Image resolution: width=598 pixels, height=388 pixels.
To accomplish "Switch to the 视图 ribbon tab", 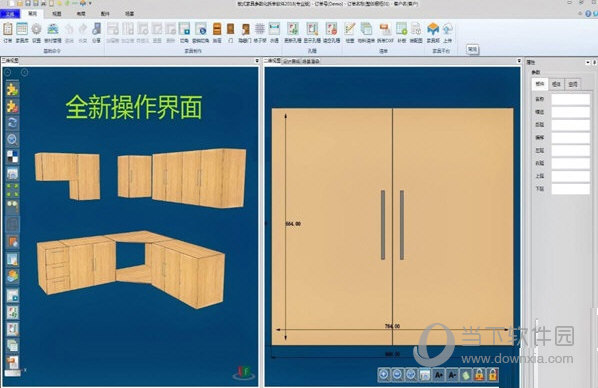I will [x=56, y=14].
